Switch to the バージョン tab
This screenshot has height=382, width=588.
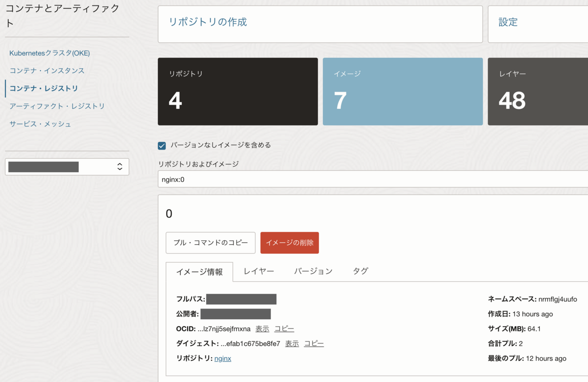[x=312, y=271]
